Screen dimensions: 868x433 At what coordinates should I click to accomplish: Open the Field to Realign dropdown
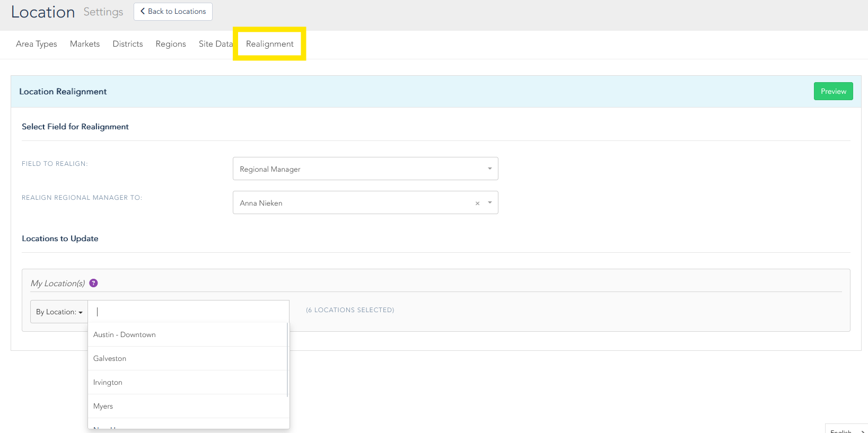tap(365, 169)
